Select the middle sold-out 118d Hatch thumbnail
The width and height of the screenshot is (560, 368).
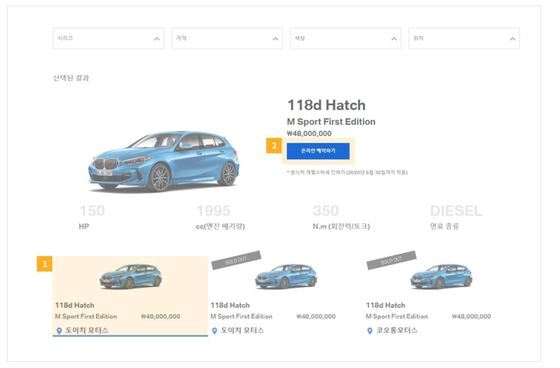tap(287, 276)
